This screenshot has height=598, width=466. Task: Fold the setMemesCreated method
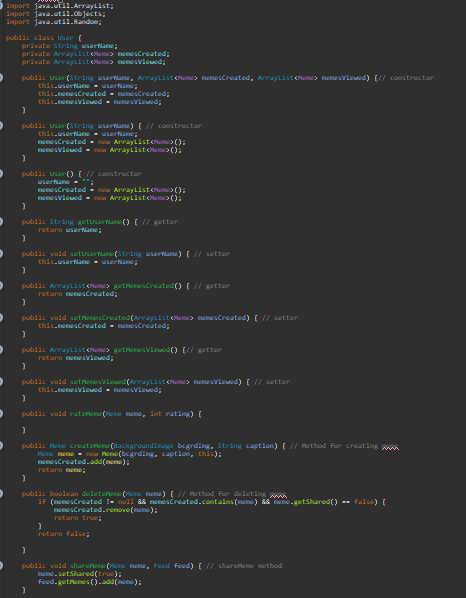coord(1,318)
